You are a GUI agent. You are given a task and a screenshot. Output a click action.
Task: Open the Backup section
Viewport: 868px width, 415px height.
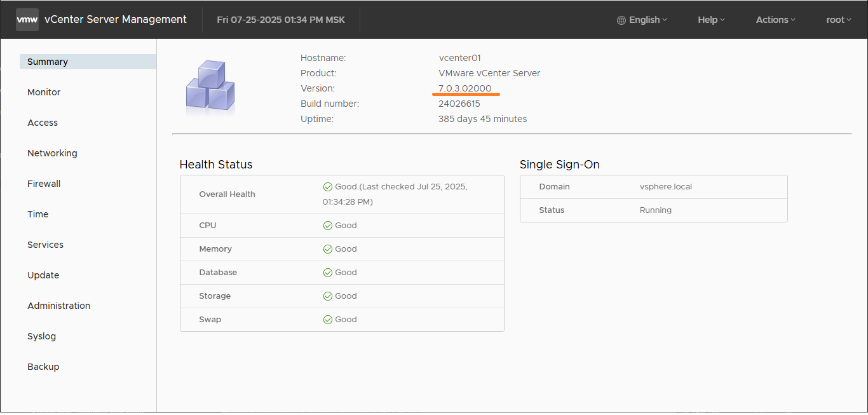(x=43, y=367)
